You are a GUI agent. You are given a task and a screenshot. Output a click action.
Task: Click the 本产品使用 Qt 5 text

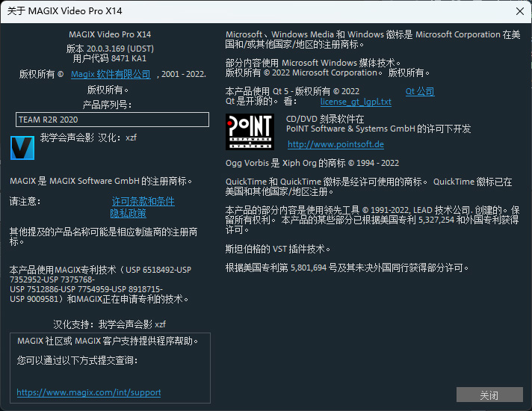pos(292,91)
